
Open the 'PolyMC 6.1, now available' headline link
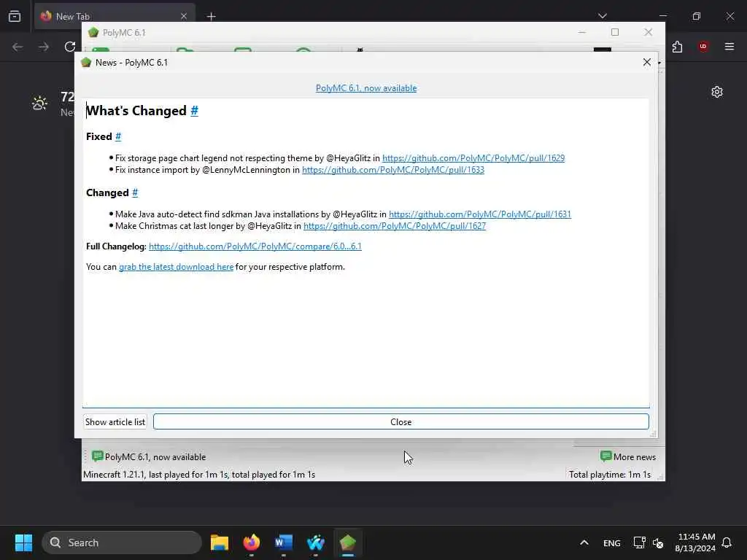366,88
